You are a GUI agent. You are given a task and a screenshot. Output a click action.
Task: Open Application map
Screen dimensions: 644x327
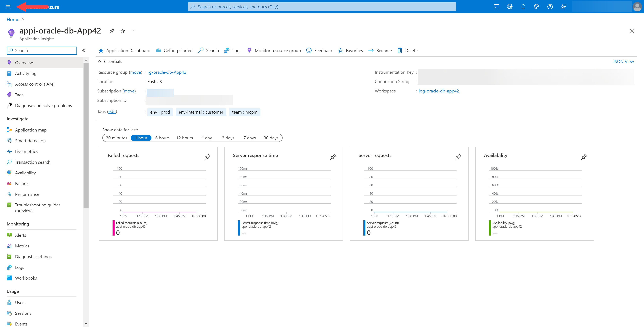click(x=41, y=130)
